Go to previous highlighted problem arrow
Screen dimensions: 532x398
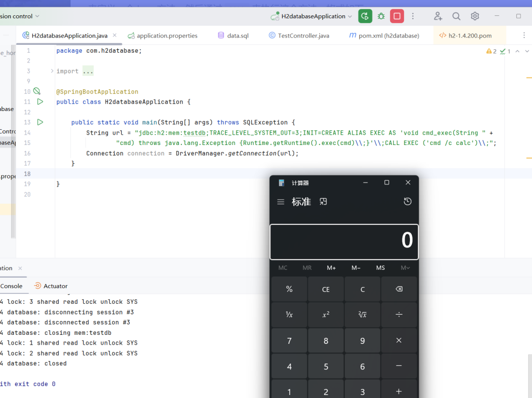pos(517,51)
